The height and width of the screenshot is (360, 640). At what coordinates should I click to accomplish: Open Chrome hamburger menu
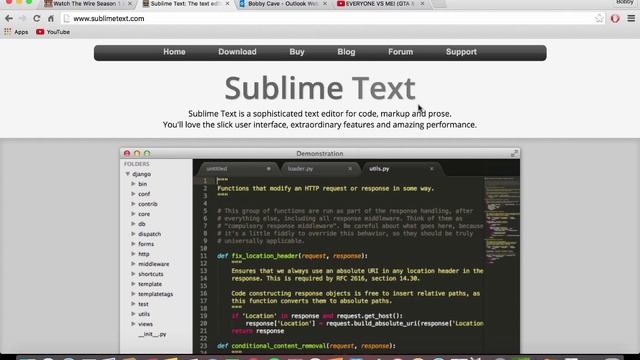click(x=631, y=18)
